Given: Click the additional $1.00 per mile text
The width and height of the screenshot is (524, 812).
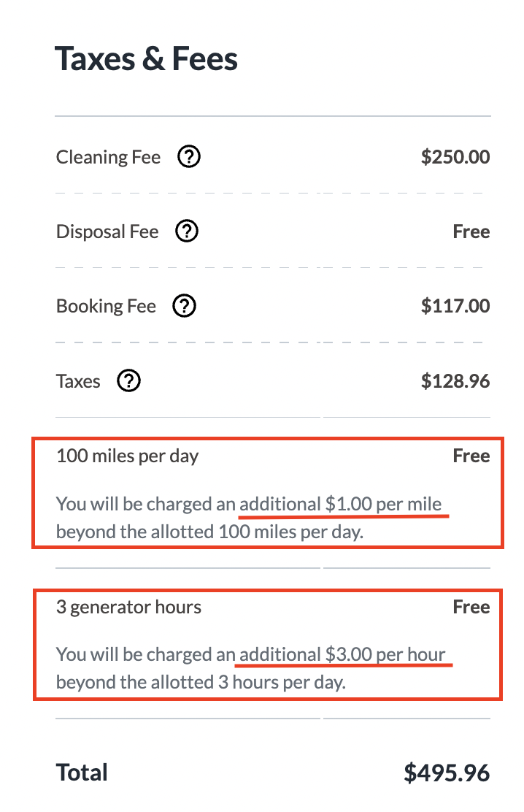Looking at the screenshot, I should [341, 504].
